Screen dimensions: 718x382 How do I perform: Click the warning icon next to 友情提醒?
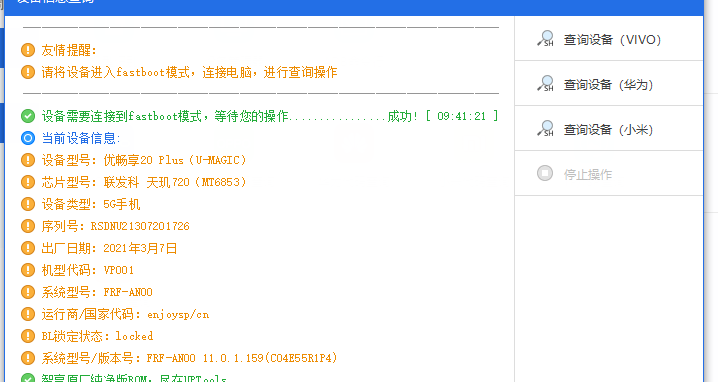[x=28, y=50]
